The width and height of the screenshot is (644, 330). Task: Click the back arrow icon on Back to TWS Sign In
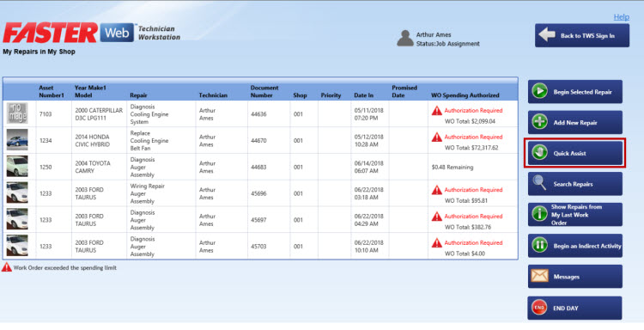click(x=547, y=35)
